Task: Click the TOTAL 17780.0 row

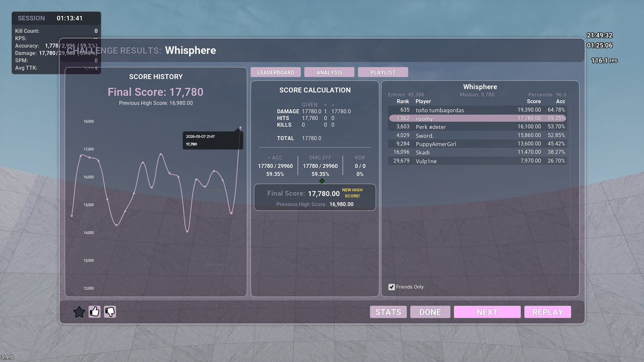Action: [299, 138]
